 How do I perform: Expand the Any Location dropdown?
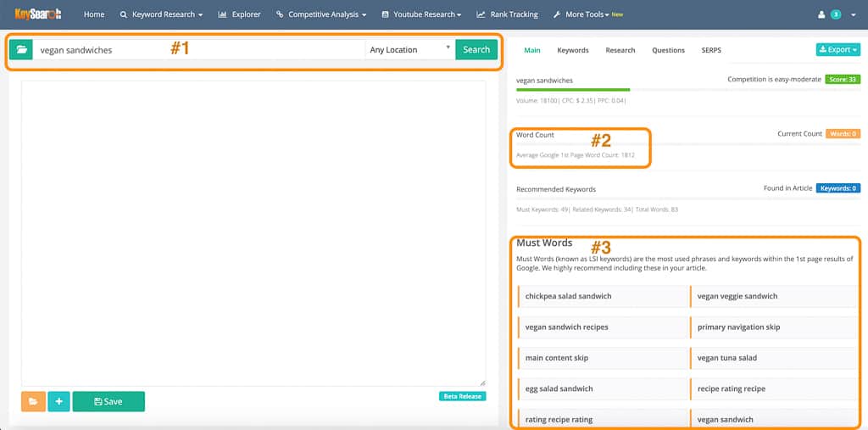(410, 50)
